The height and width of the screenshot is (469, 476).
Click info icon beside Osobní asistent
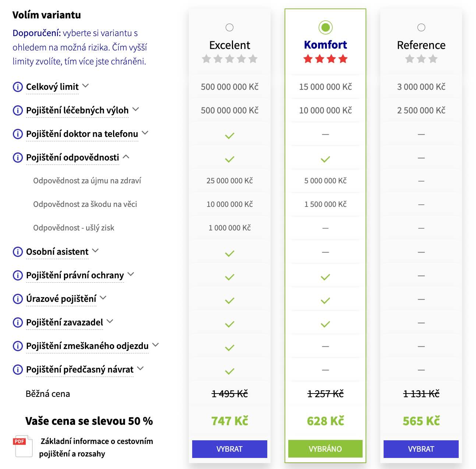click(18, 252)
